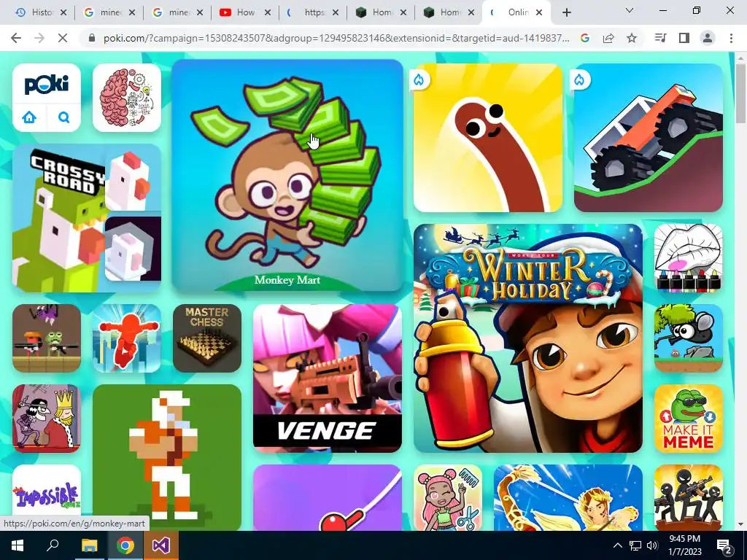The image size is (747, 560).
Task: Open the Master Chess game tile
Action: tap(207, 338)
